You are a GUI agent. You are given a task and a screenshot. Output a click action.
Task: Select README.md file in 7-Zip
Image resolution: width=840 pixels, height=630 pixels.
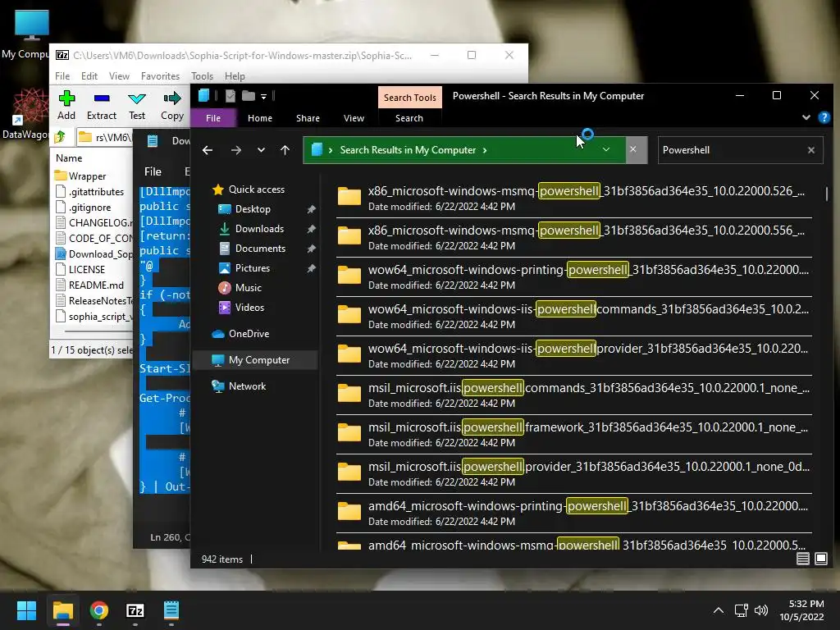click(89, 285)
